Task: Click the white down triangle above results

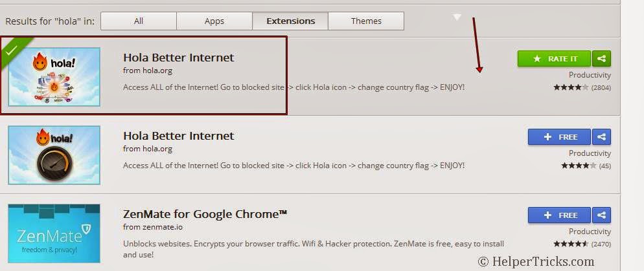Action: [457, 17]
